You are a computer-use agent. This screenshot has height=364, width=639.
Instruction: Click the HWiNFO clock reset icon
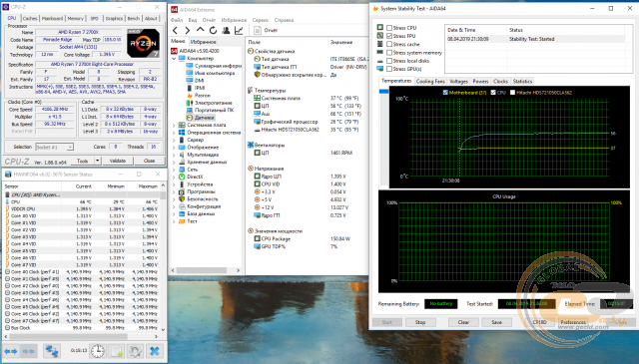[x=98, y=351]
